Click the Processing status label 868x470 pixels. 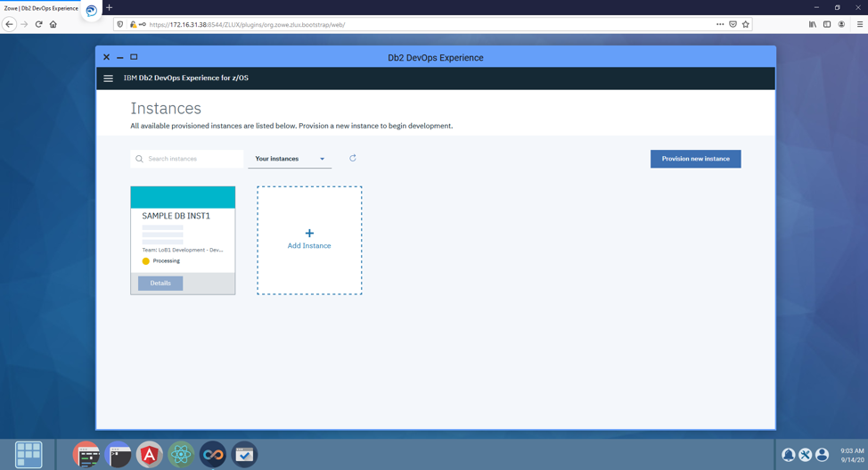167,261
